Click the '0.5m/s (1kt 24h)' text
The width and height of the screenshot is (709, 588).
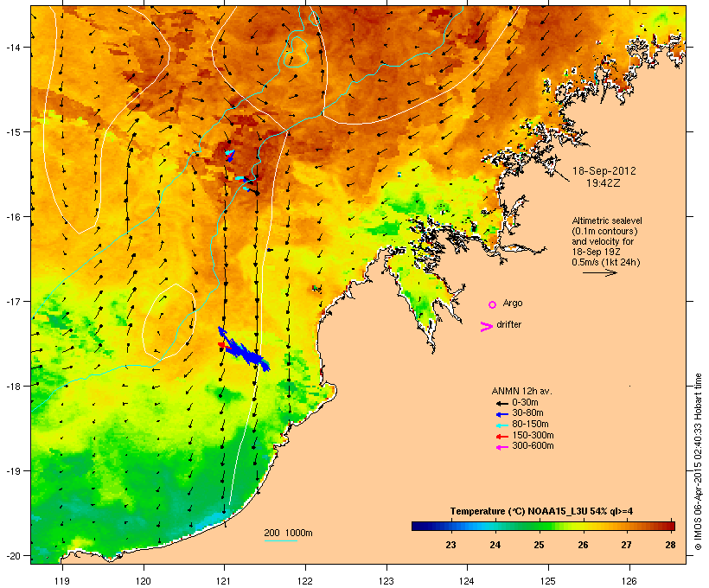606,262
